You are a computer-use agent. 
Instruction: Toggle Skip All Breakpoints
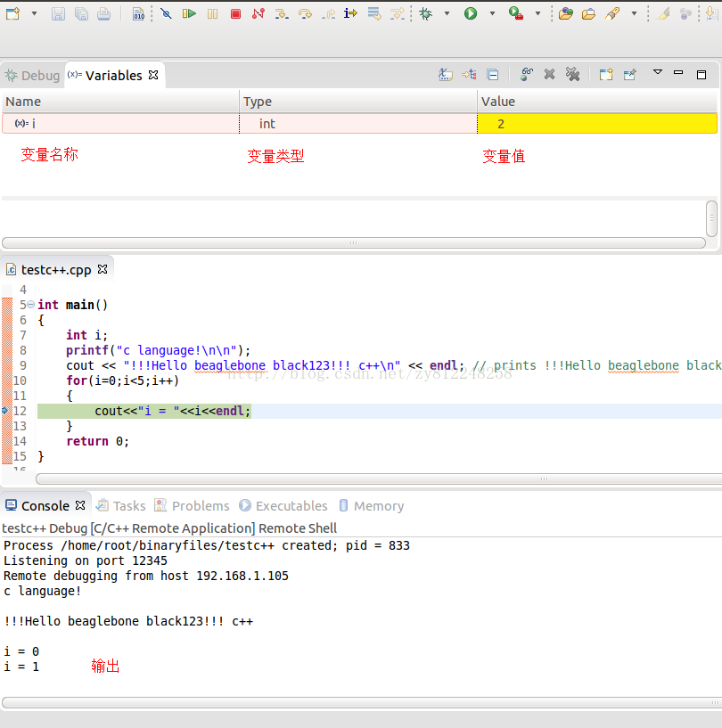[166, 13]
